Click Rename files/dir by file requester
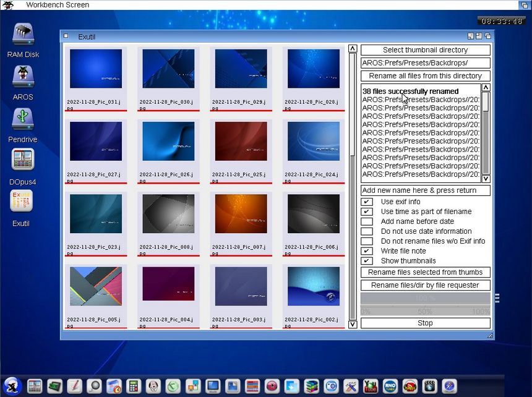This screenshot has width=532, height=397. point(425,285)
